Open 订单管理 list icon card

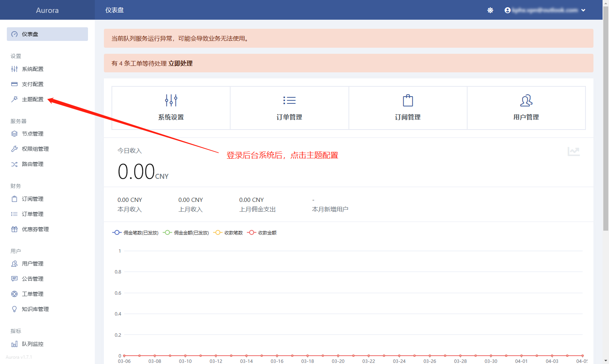(x=289, y=108)
